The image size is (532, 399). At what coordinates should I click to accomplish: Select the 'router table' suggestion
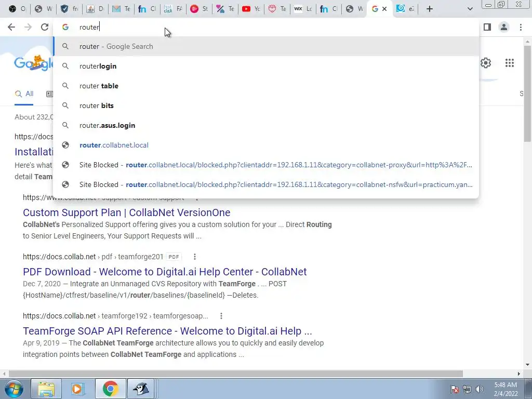click(266, 86)
